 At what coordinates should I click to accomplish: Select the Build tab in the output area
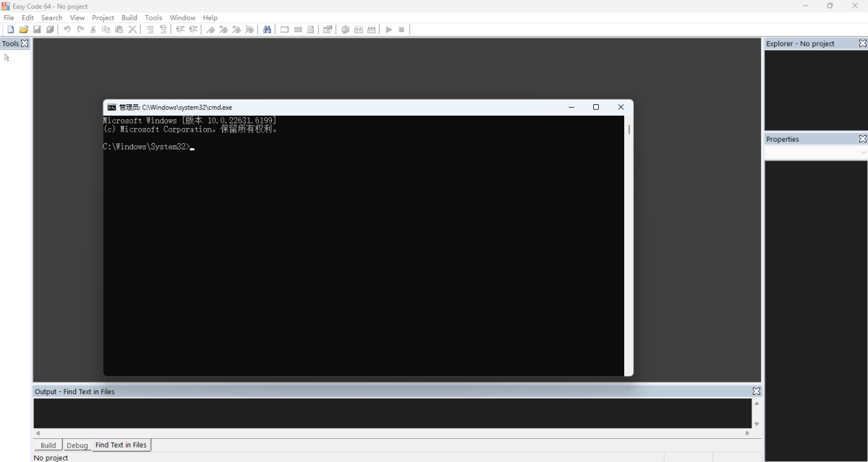coord(48,445)
